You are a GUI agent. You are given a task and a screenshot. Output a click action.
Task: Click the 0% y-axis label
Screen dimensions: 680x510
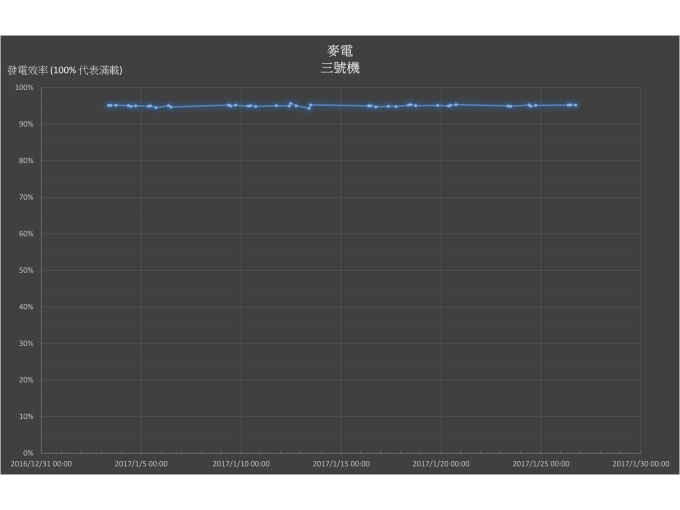click(28, 453)
